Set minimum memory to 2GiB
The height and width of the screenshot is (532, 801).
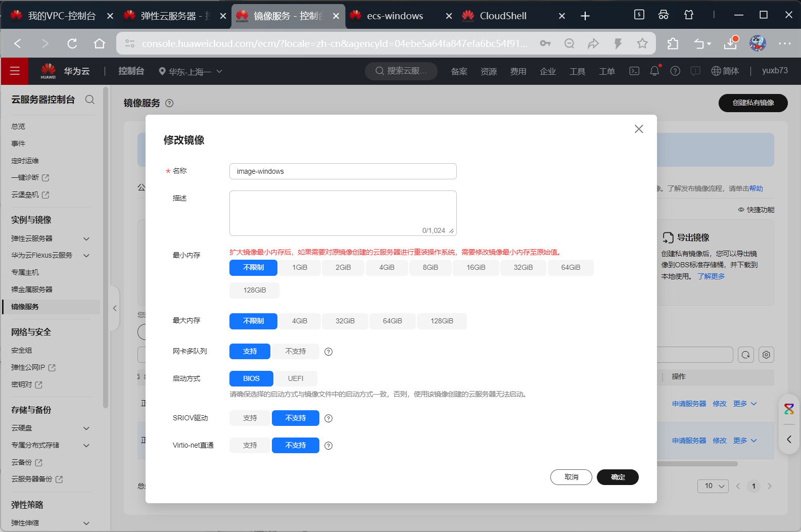(x=343, y=267)
